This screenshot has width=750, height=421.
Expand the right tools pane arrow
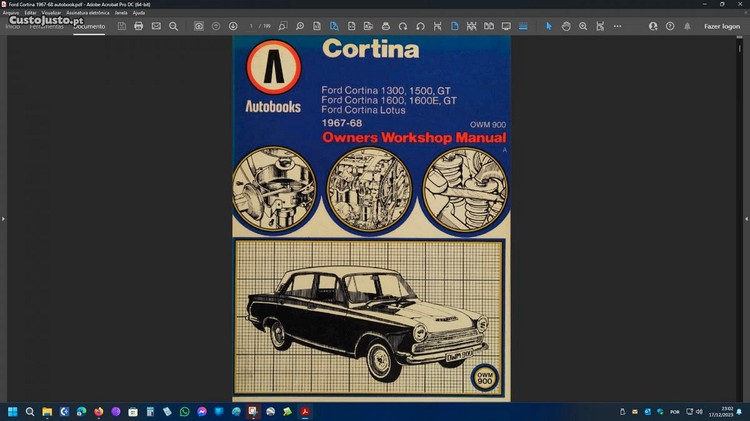[746, 218]
